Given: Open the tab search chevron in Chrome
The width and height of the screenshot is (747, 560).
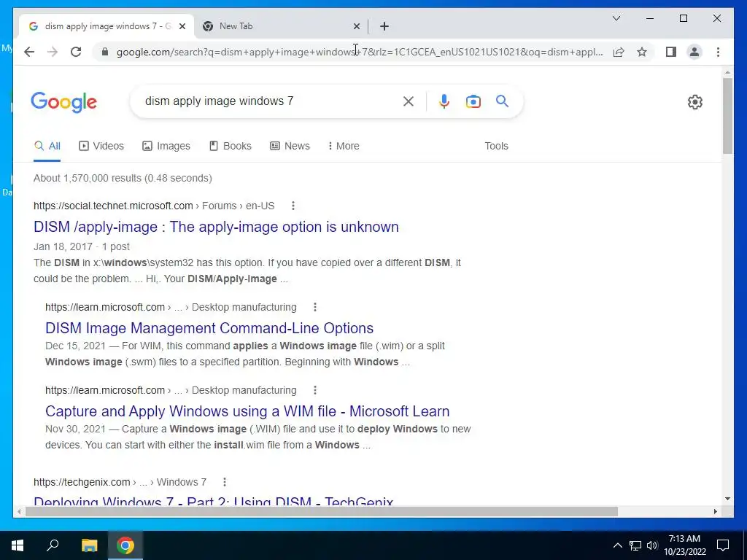Looking at the screenshot, I should 616,18.
